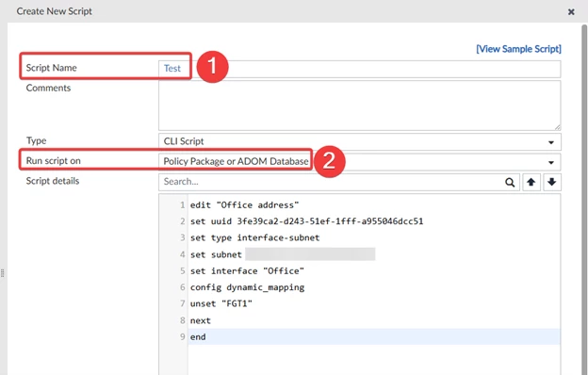Viewport: 588px width, 375px height.
Task: Open the Run script on dropdown
Action: pos(360,162)
